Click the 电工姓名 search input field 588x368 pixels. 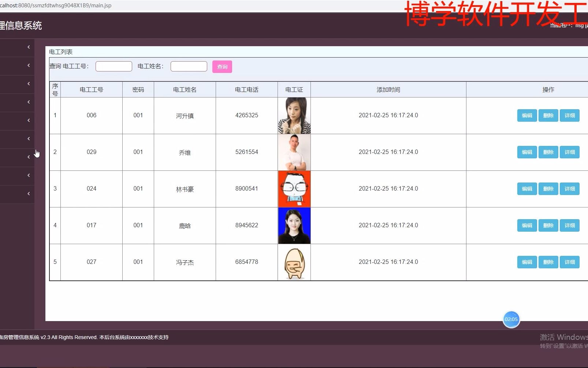point(189,66)
